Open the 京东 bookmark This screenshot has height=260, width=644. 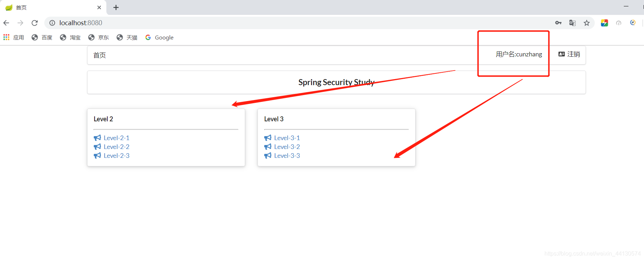(x=98, y=37)
